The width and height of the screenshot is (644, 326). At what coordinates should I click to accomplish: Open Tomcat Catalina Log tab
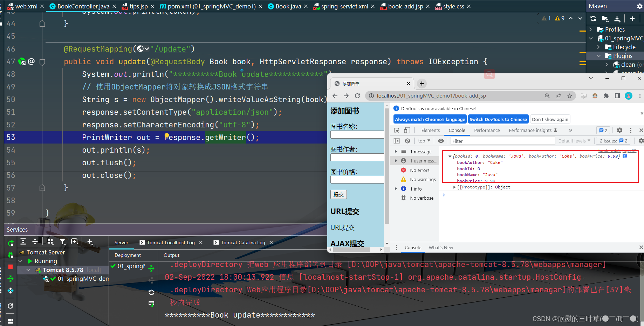tap(243, 242)
